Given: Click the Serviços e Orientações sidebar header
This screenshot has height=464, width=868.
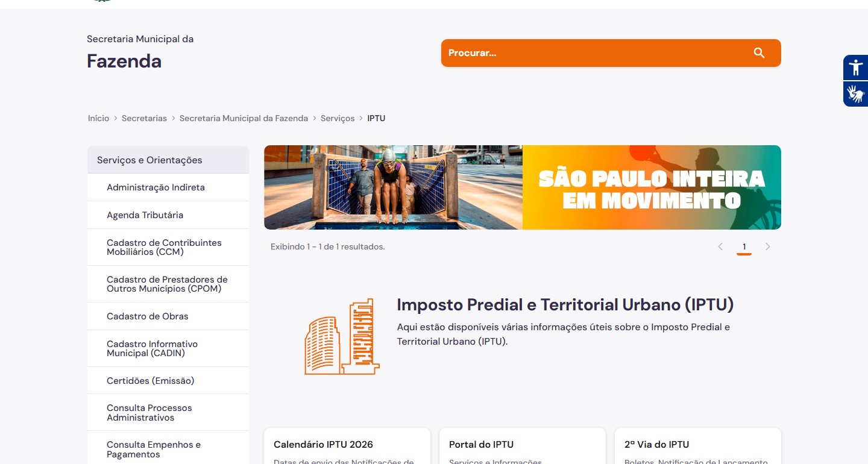Looking at the screenshot, I should coord(168,160).
